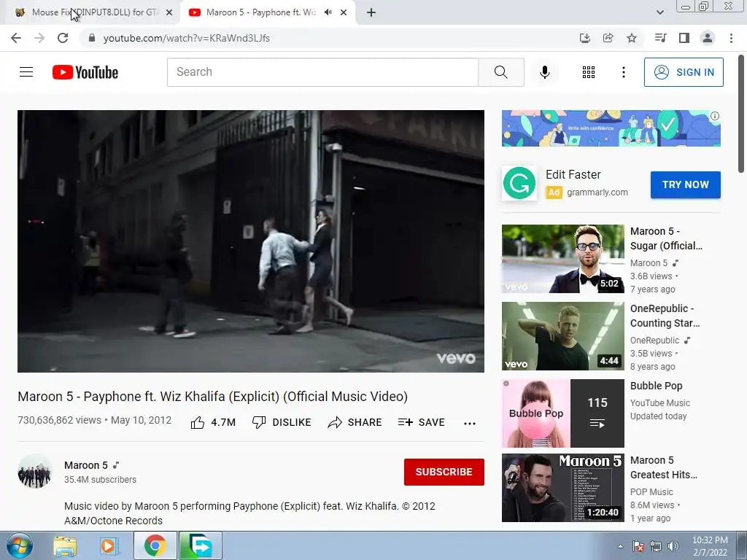
Task: Subscribe to the Maroon 5 channel
Action: coord(444,472)
